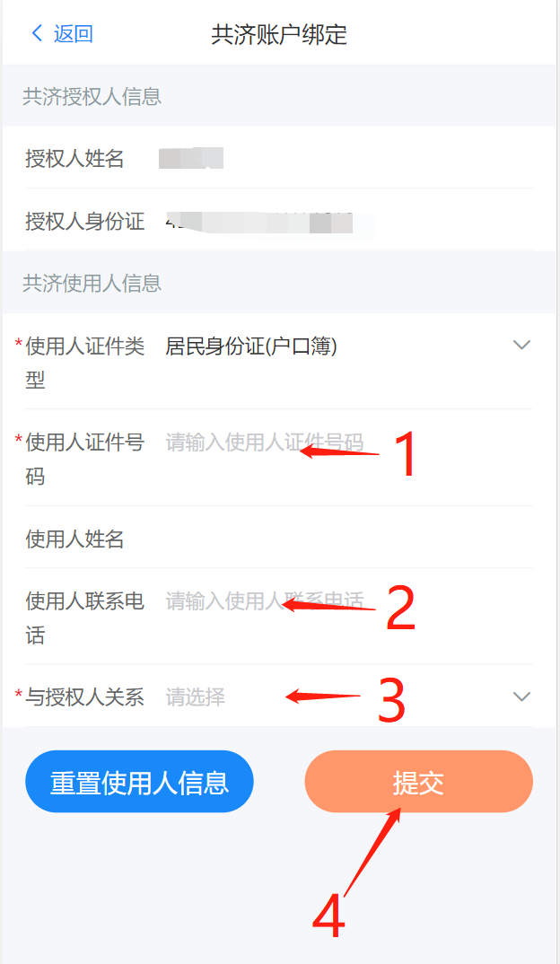Expand the 与授权人关系 chevron arrow
The image size is (560, 964).
tap(521, 697)
